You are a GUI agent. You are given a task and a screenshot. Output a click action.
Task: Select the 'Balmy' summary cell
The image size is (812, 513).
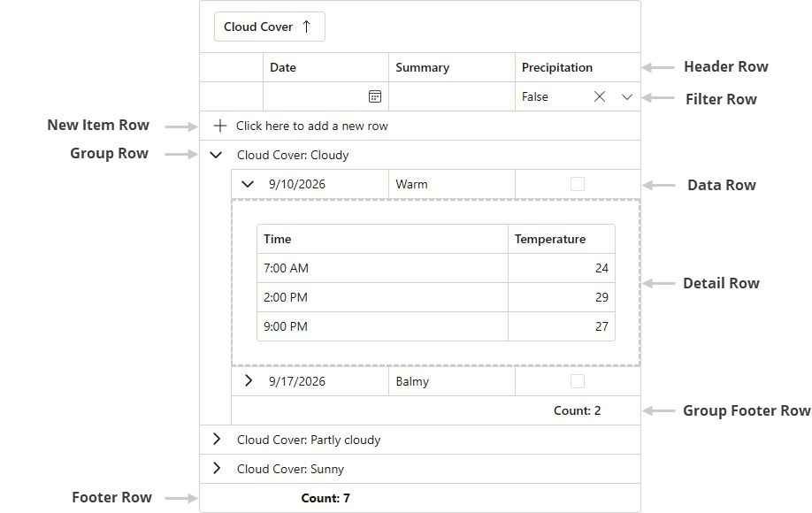tap(452, 381)
